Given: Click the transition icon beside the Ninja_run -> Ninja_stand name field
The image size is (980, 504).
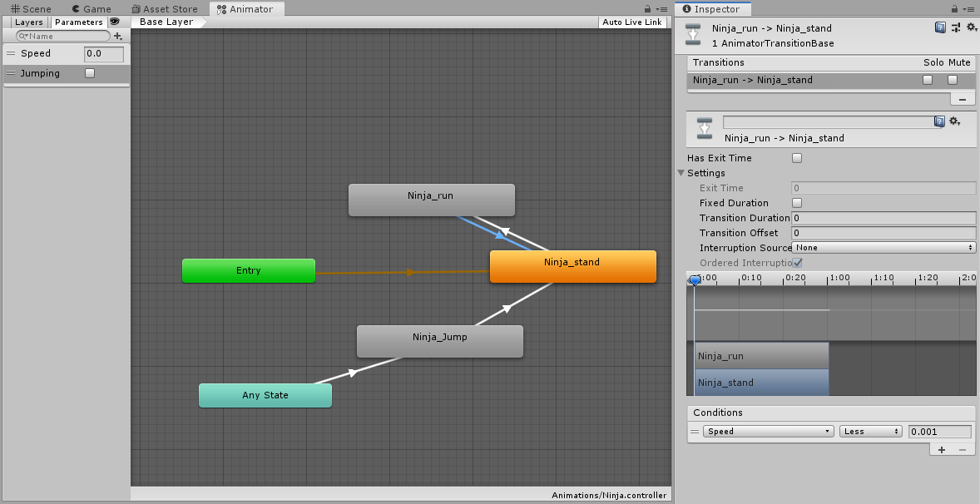Looking at the screenshot, I should (x=705, y=127).
